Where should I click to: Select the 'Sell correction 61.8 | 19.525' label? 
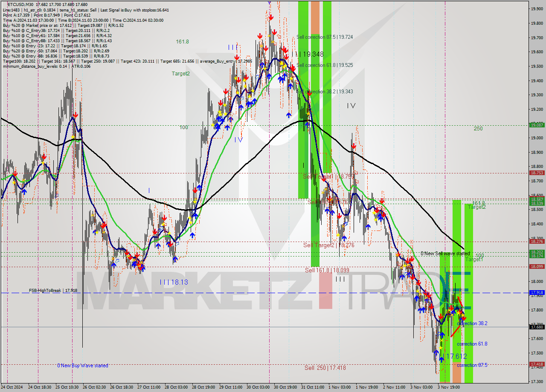click(325, 65)
